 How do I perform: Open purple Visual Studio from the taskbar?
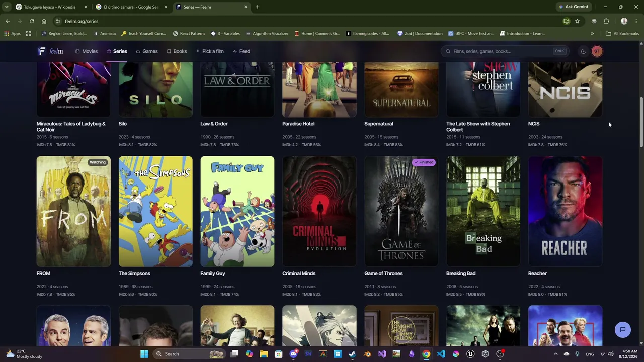tap(382, 354)
